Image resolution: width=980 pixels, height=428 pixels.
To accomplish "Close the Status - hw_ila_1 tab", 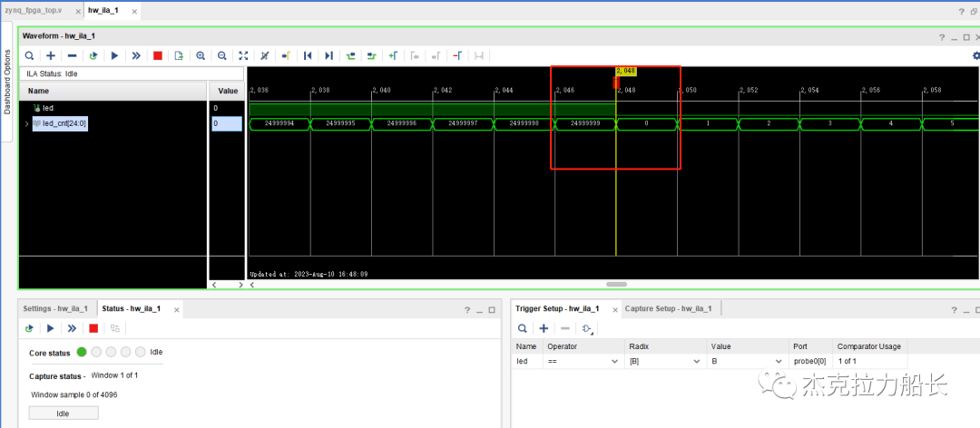I will tap(177, 309).
